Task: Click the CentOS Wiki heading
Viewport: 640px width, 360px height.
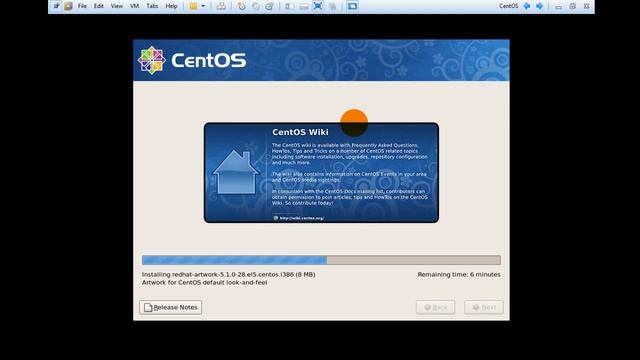Action: pos(300,132)
